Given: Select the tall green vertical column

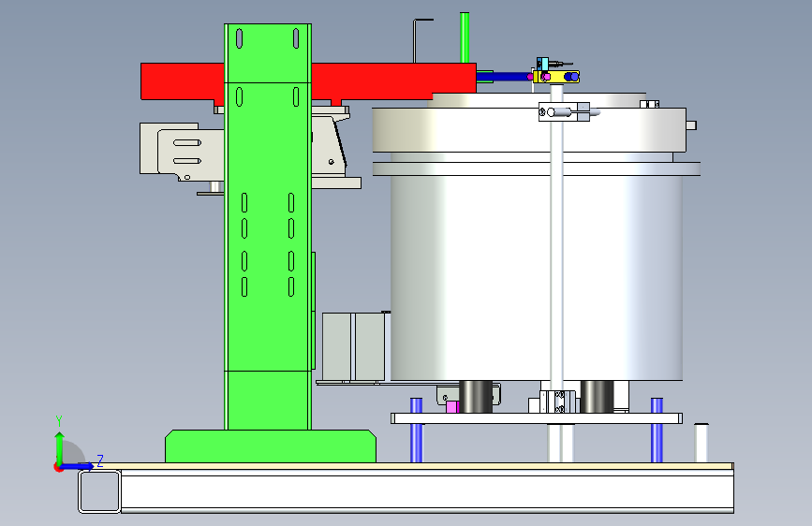Looking at the screenshot, I should [268, 226].
